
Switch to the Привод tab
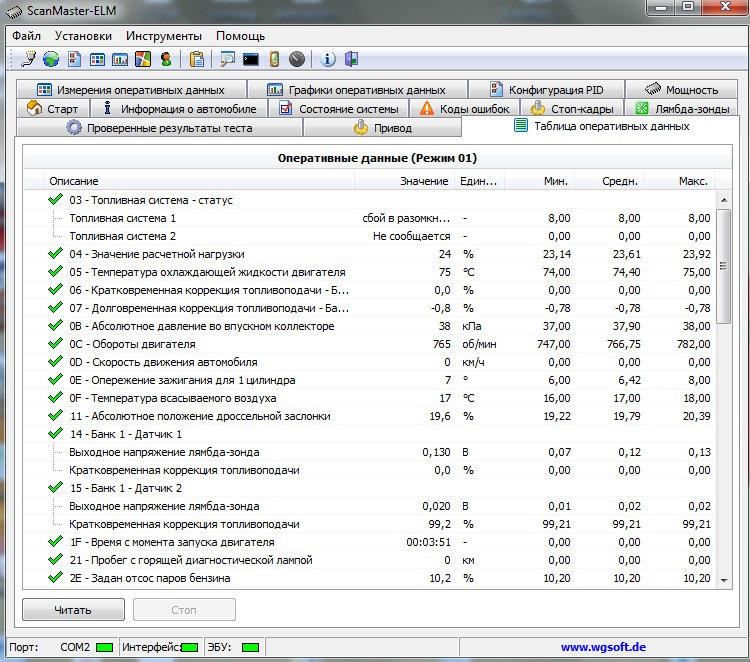tap(383, 128)
